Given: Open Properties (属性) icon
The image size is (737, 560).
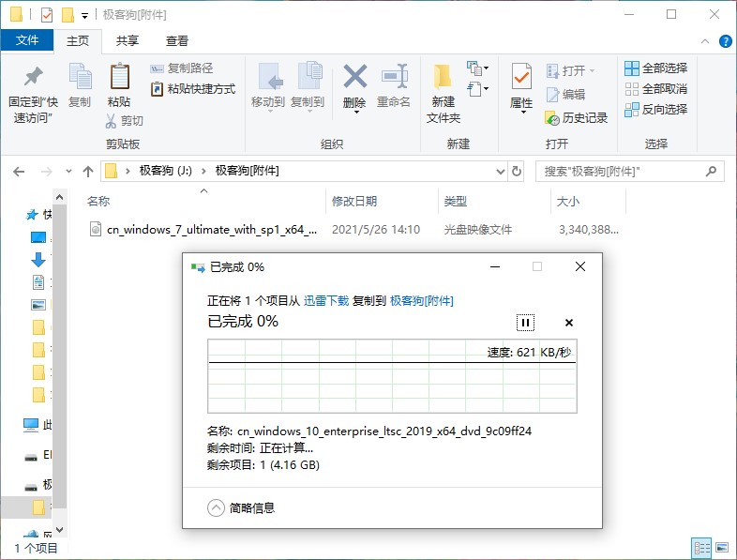Looking at the screenshot, I should 521,77.
